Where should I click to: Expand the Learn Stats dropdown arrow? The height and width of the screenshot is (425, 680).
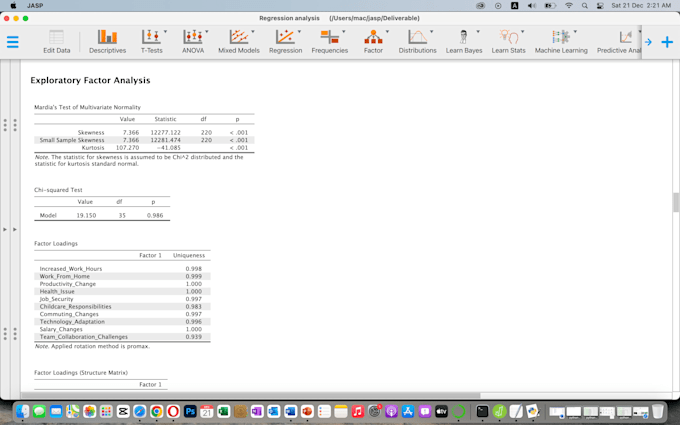click(523, 32)
